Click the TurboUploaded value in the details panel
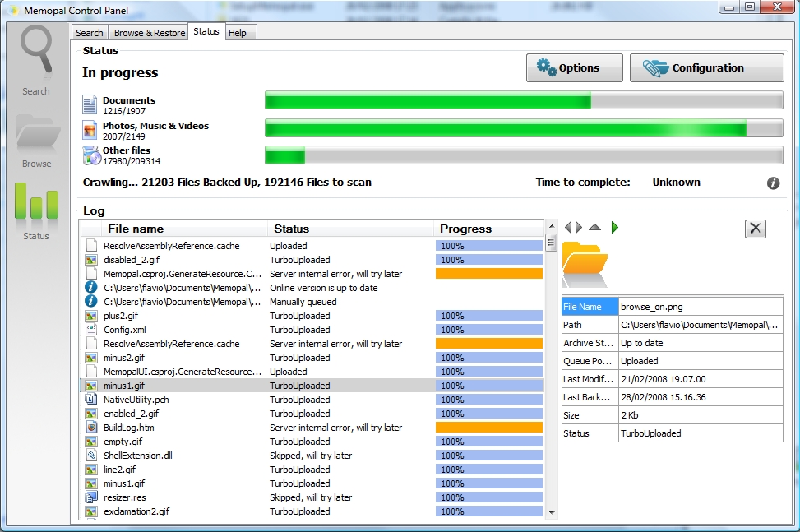The image size is (800, 532). [x=701, y=433]
